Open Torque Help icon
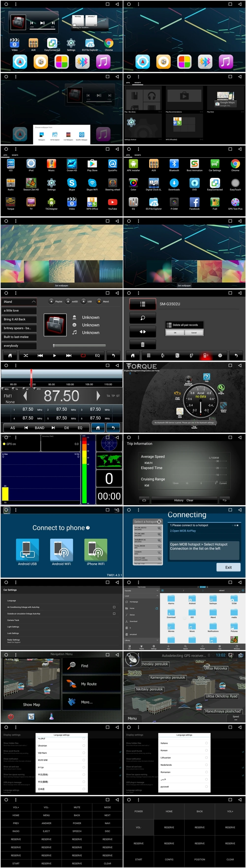Image resolution: width=246 pixels, height=868 pixels. (x=207, y=377)
